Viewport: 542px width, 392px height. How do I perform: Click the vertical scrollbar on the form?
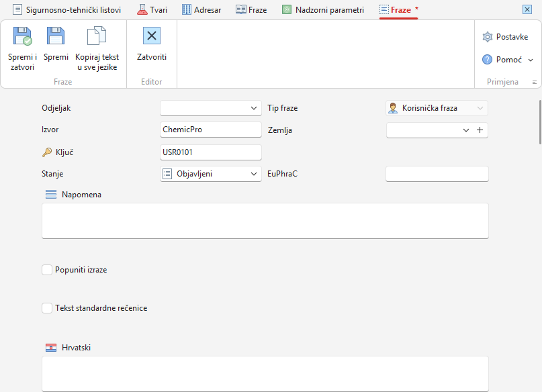click(x=540, y=123)
